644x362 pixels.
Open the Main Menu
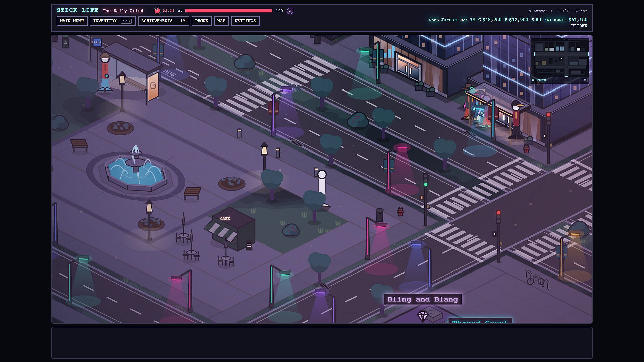click(72, 21)
